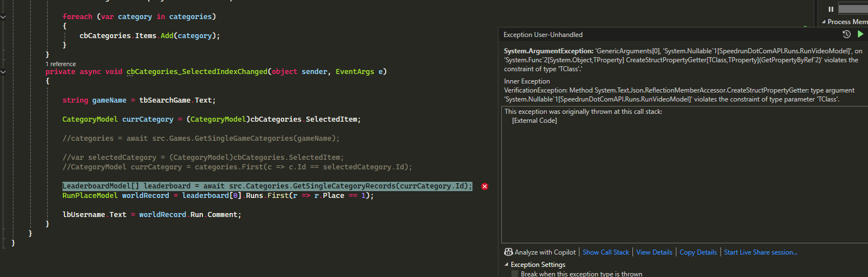The width and height of the screenshot is (868, 277).
Task: Click the RunPlaceModel type name
Action: 90,196
